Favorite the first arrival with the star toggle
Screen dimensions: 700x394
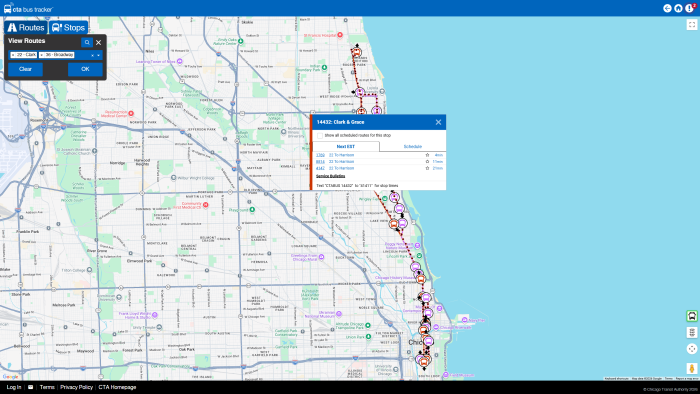(427, 155)
